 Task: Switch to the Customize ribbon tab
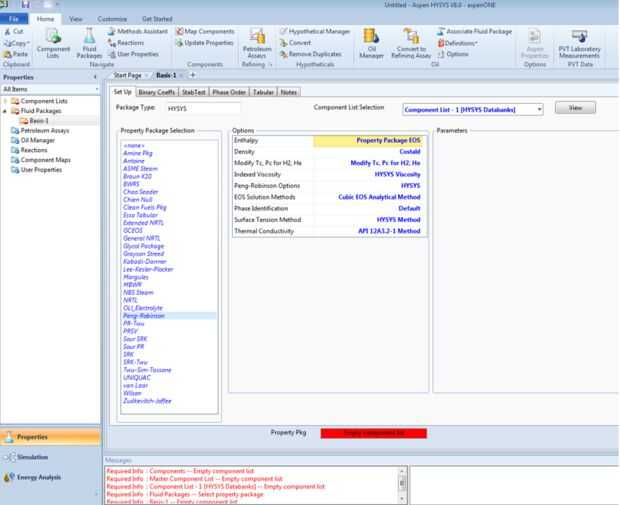[x=112, y=19]
